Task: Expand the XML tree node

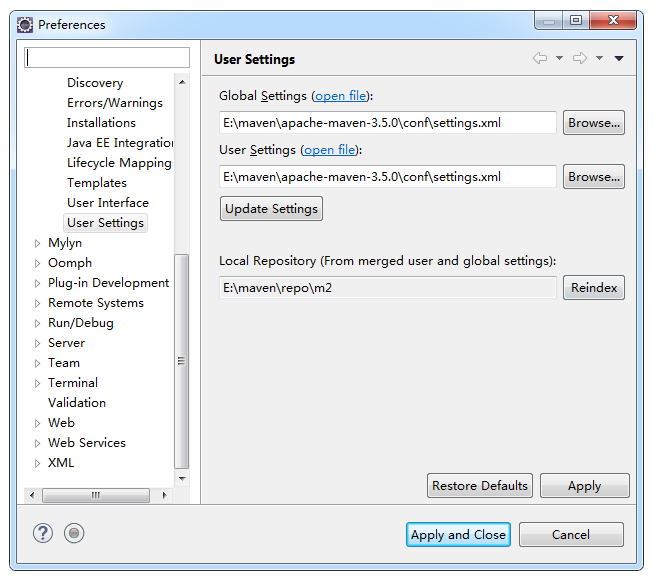Action: click(37, 464)
